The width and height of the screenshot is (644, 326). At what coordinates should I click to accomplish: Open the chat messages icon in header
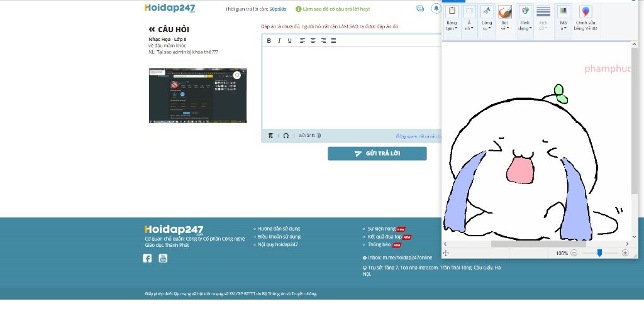pos(419,9)
